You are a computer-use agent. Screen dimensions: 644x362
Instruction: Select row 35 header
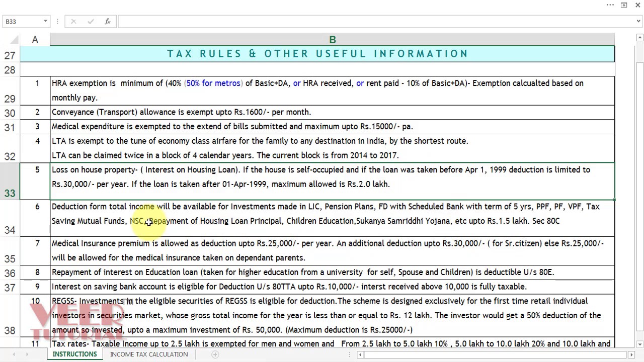[10, 251]
